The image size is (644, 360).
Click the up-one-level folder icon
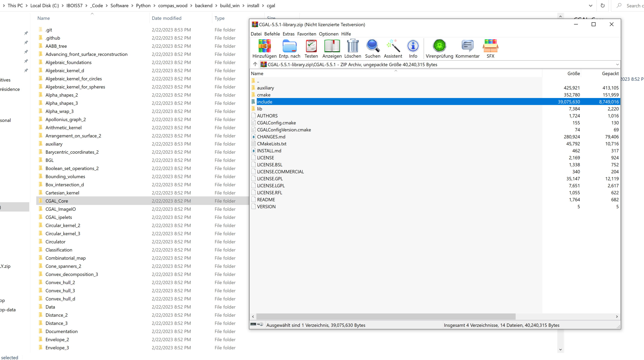(255, 64)
